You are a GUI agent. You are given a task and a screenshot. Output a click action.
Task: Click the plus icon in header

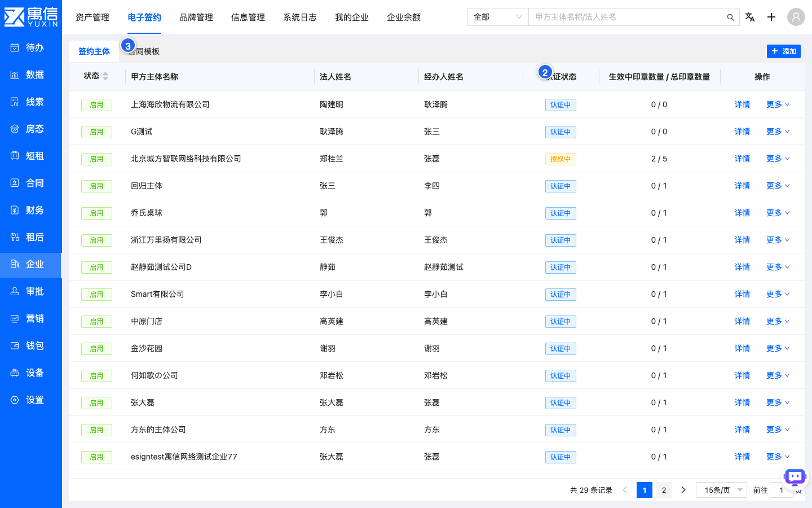[x=771, y=17]
